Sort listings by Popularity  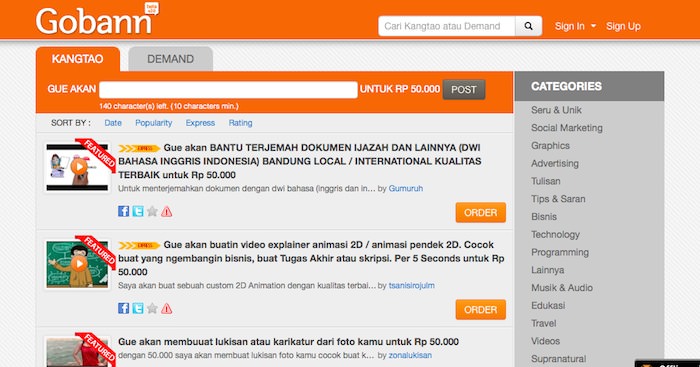click(154, 123)
